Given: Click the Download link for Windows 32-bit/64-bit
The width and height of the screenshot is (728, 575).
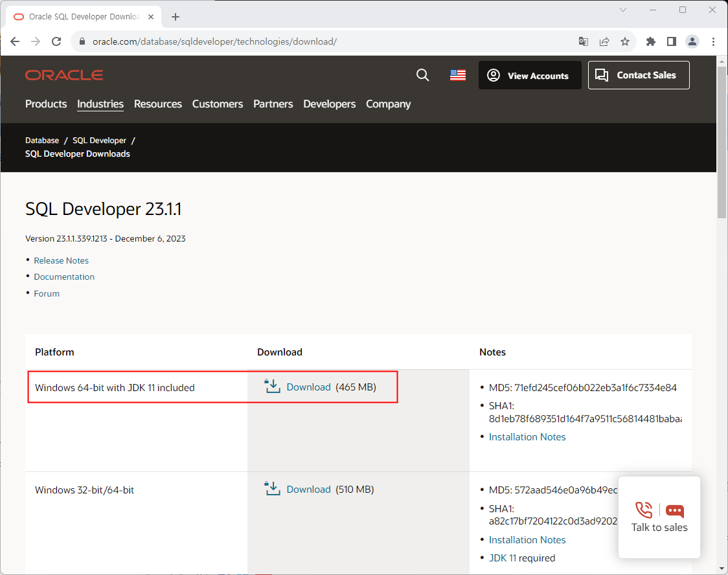Looking at the screenshot, I should point(308,489).
